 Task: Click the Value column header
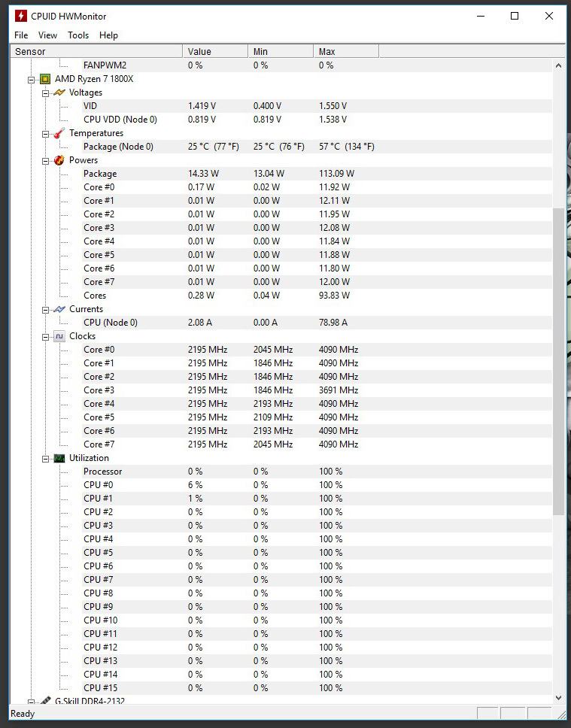tap(215, 51)
